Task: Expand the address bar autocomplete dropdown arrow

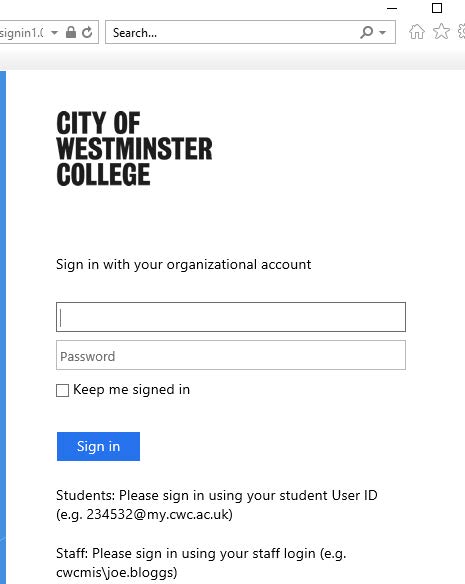Action: coord(54,33)
